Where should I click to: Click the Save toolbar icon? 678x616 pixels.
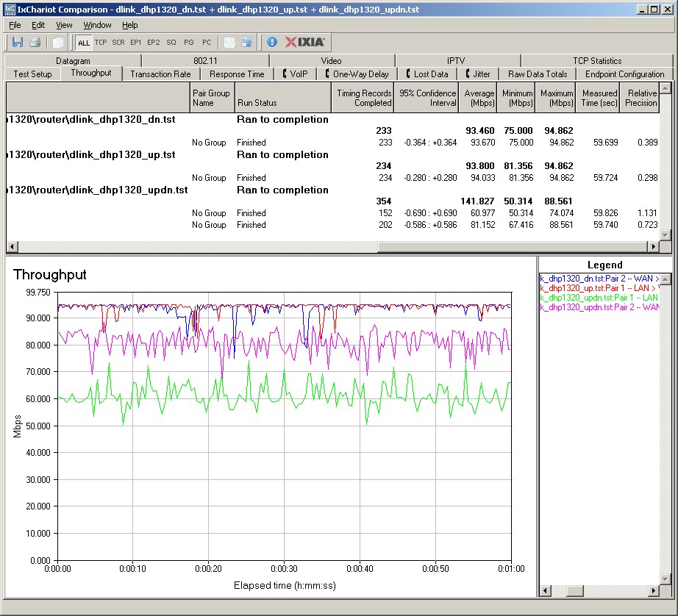[18, 42]
